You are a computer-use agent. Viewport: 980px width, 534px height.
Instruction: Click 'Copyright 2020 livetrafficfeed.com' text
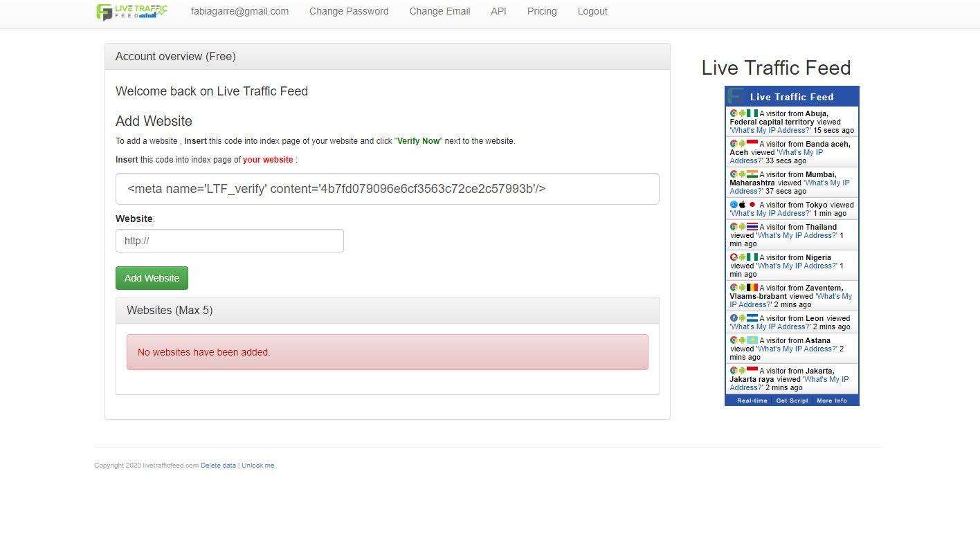click(x=147, y=466)
